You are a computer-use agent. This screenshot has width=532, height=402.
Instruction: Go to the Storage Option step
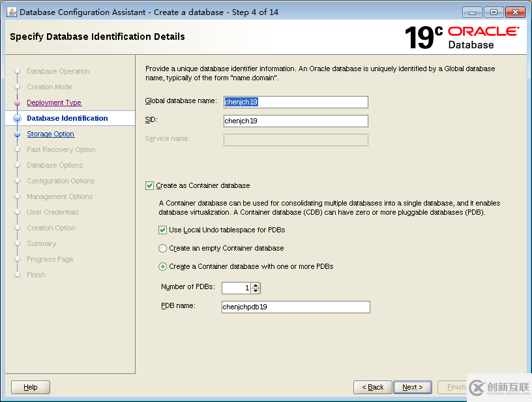pyautogui.click(x=51, y=134)
